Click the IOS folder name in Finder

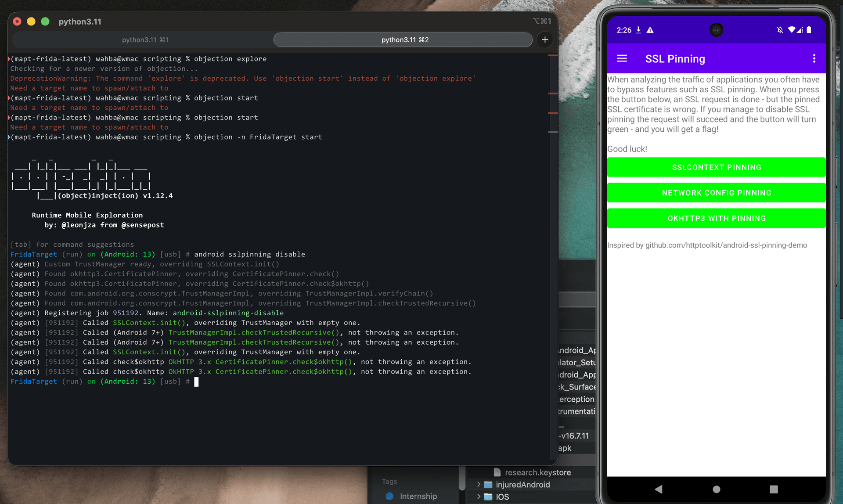(502, 497)
